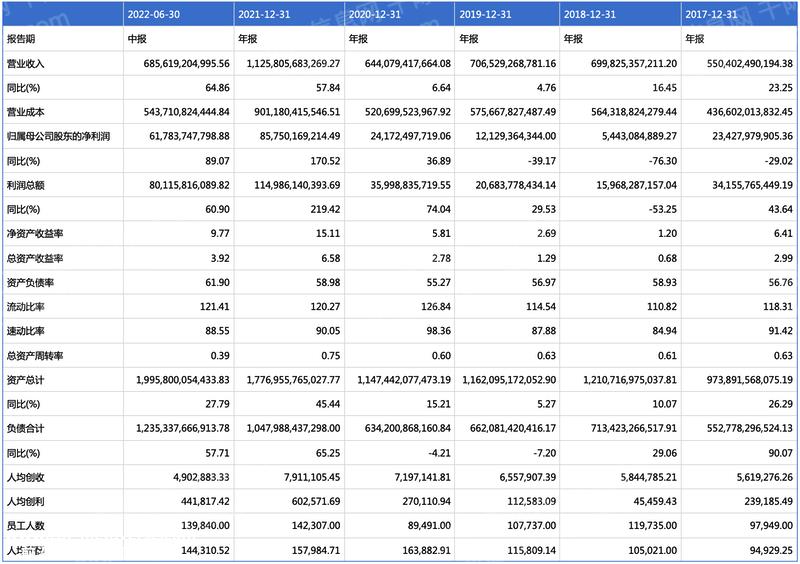Click the bottom row value 163,882.91
The width and height of the screenshot is (800, 564).
[x=427, y=551]
